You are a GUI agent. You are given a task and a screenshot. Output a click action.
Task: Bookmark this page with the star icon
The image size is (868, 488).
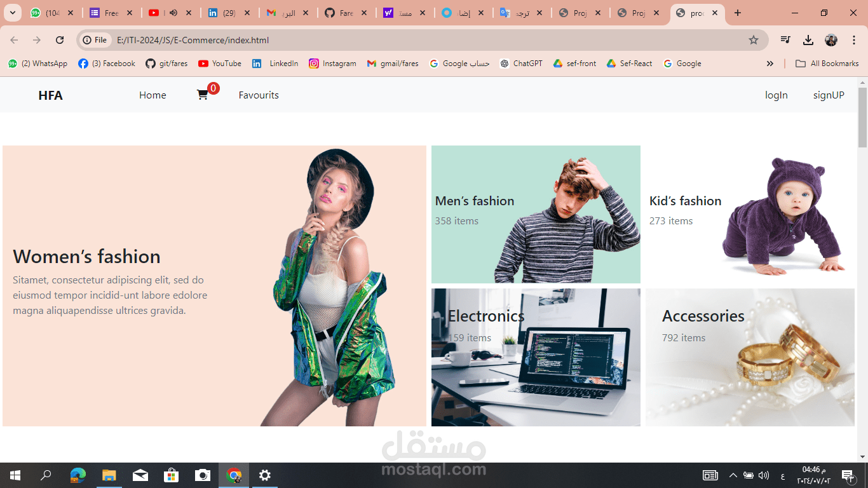(x=754, y=39)
